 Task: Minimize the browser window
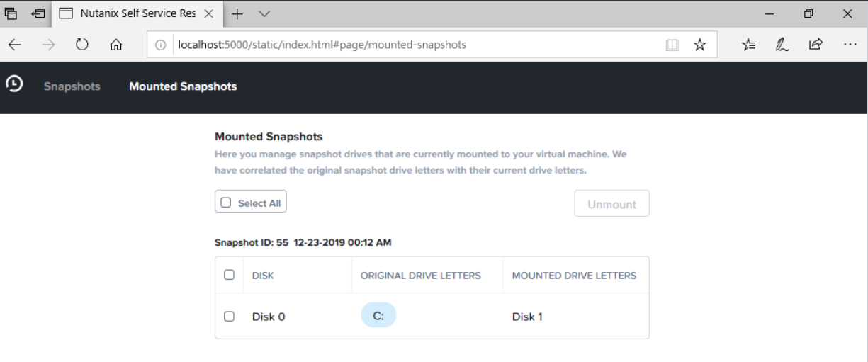pos(770,13)
